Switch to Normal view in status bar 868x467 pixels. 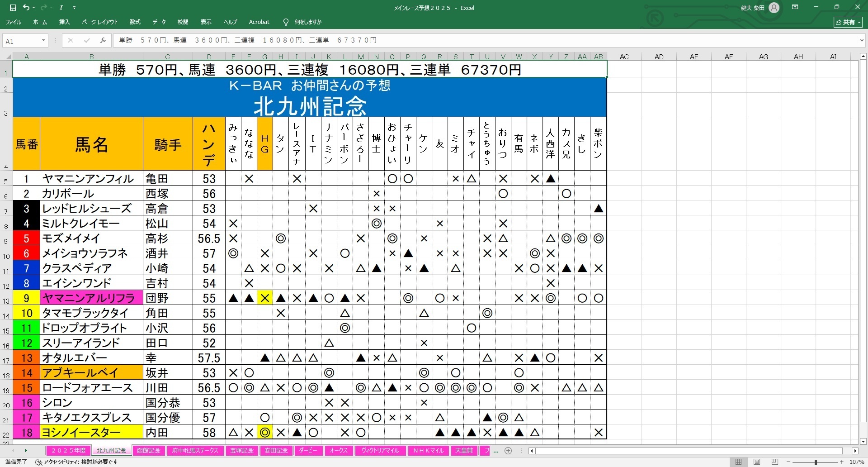click(738, 462)
